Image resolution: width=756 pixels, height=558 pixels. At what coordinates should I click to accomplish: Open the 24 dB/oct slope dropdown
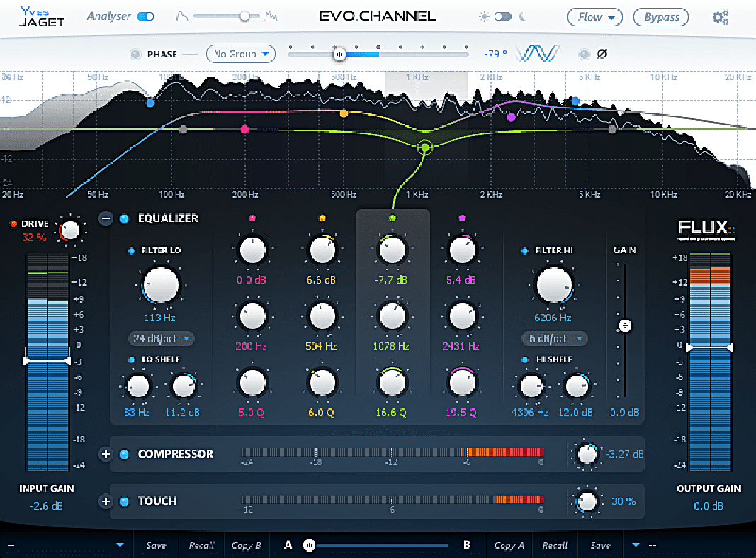coord(161,339)
